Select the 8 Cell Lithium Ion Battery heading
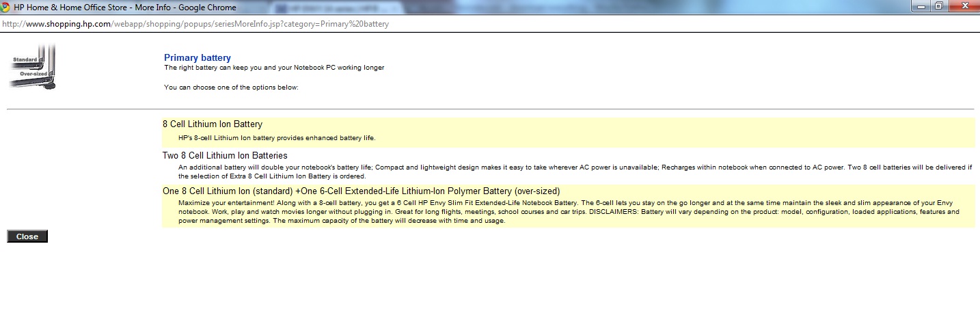The image size is (980, 311). click(213, 124)
